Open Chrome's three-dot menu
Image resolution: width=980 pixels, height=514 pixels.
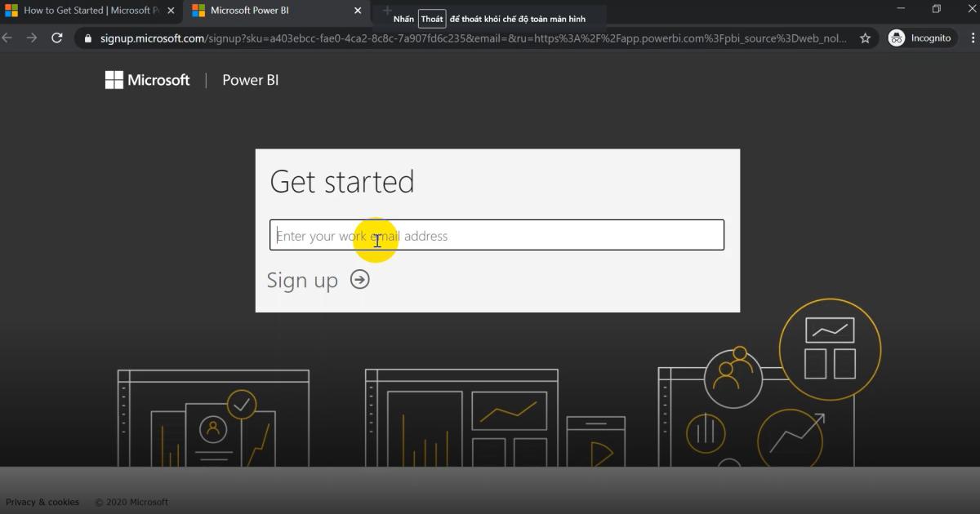pos(971,38)
